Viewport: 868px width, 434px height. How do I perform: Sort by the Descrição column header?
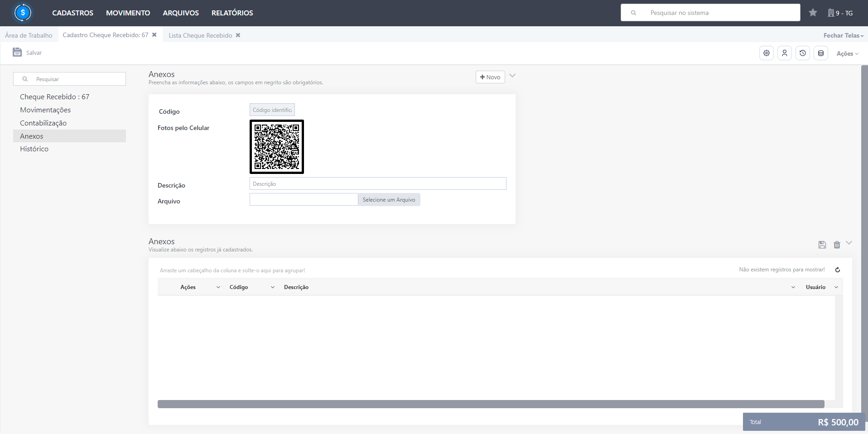(296, 287)
